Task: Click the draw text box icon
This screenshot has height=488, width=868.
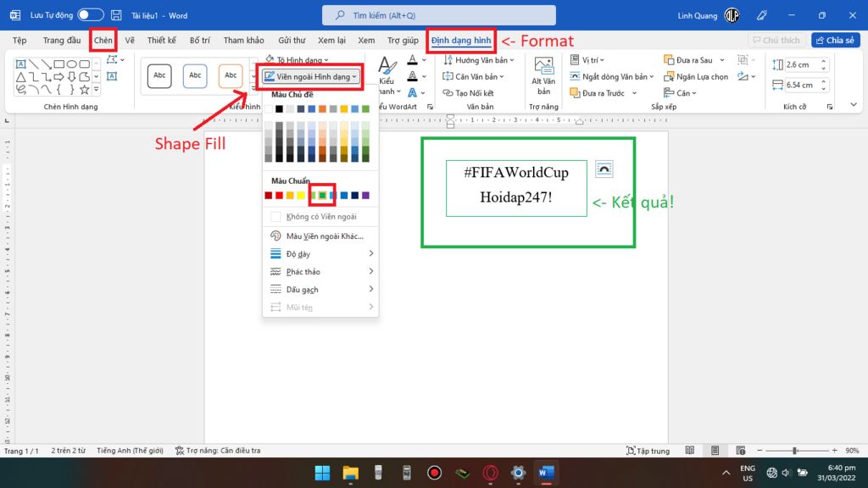Action: [x=112, y=76]
